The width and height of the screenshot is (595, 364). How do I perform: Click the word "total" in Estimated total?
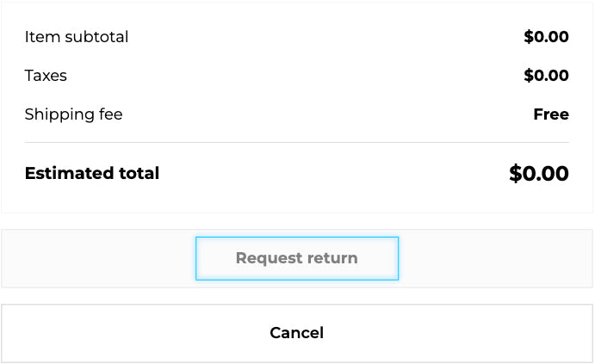pyautogui.click(x=139, y=173)
